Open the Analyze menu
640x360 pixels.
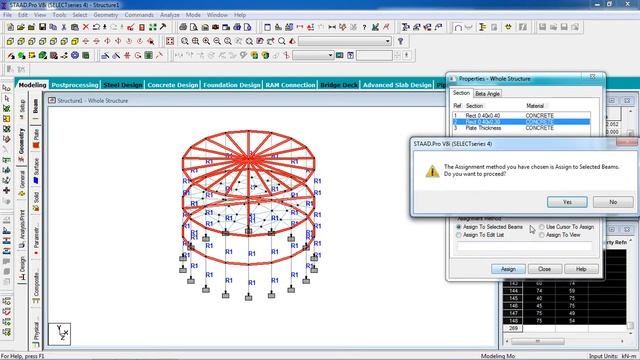pyautogui.click(x=169, y=15)
